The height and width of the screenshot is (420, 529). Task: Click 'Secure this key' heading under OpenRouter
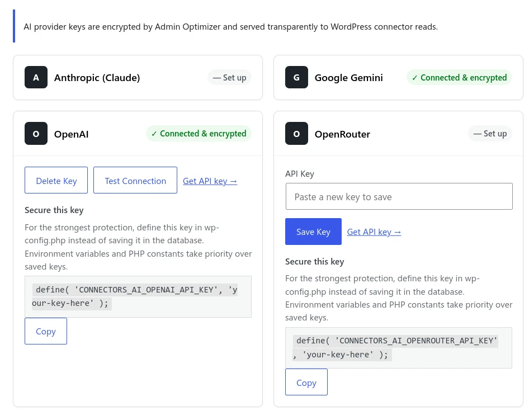point(314,261)
